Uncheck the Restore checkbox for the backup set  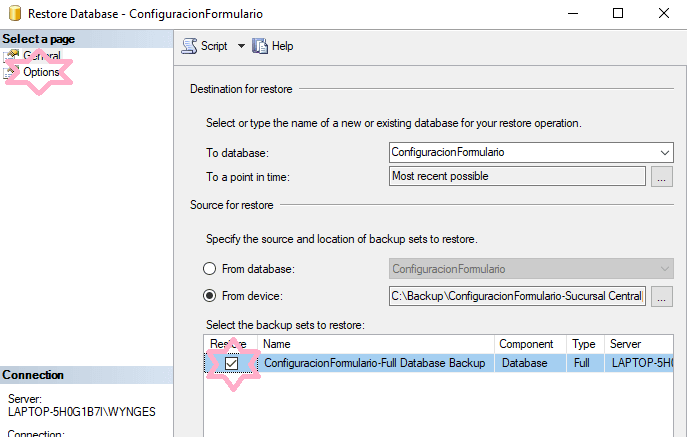coord(232,363)
